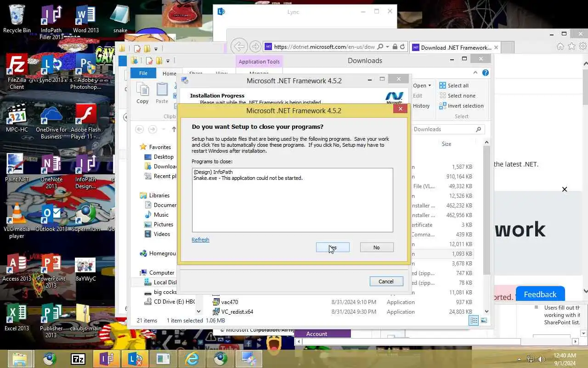
Task: Open the InfoPath Designer desktop shortcut
Action: [85, 171]
